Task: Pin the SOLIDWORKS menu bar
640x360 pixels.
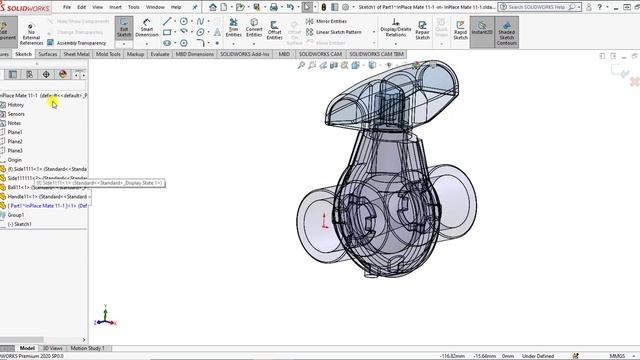Action: coord(195,7)
